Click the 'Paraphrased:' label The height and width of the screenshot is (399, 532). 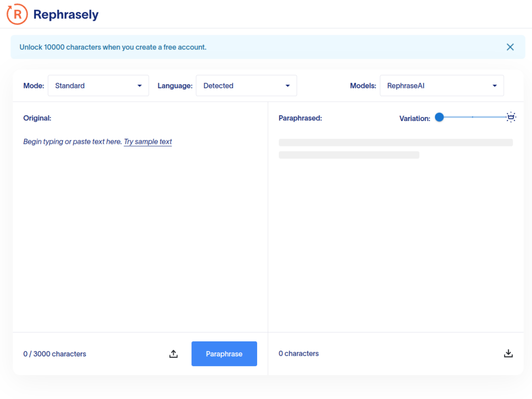300,118
